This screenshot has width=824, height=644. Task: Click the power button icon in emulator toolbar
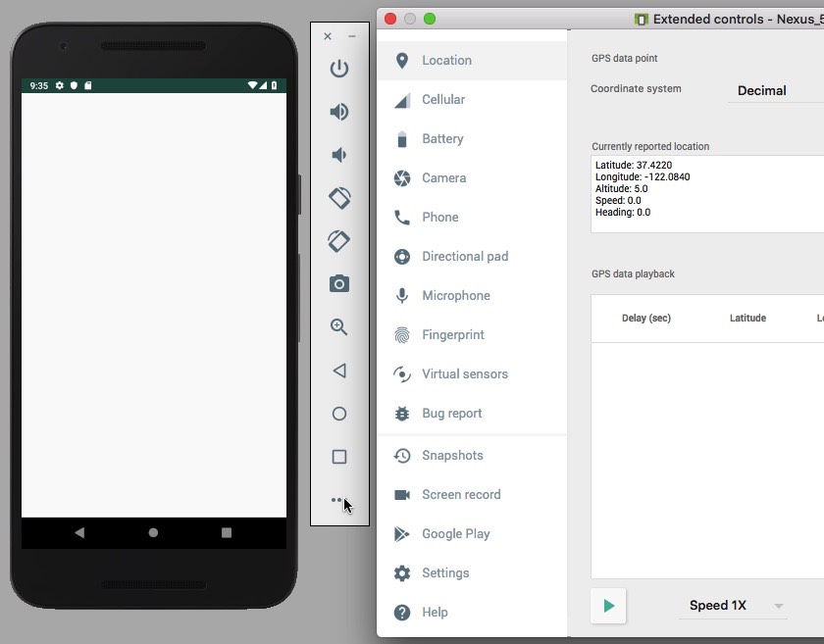tap(338, 69)
